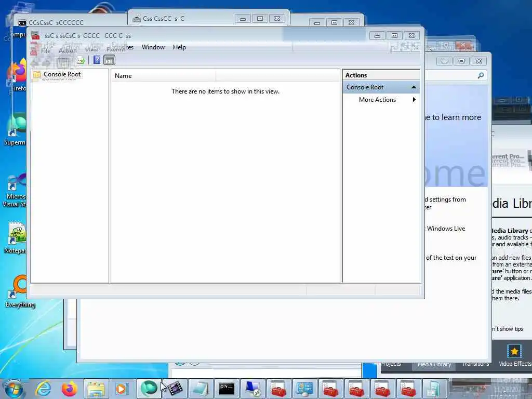Screen dimensions: 532x399
Task: Open Firefox from the taskbar
Action: [69, 389]
